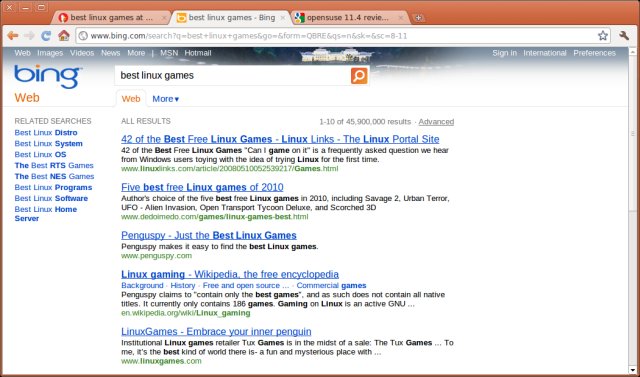Image resolution: width=640 pixels, height=377 pixels.
Task: Click the www.linuxgames.com green URL
Action: pos(161,361)
